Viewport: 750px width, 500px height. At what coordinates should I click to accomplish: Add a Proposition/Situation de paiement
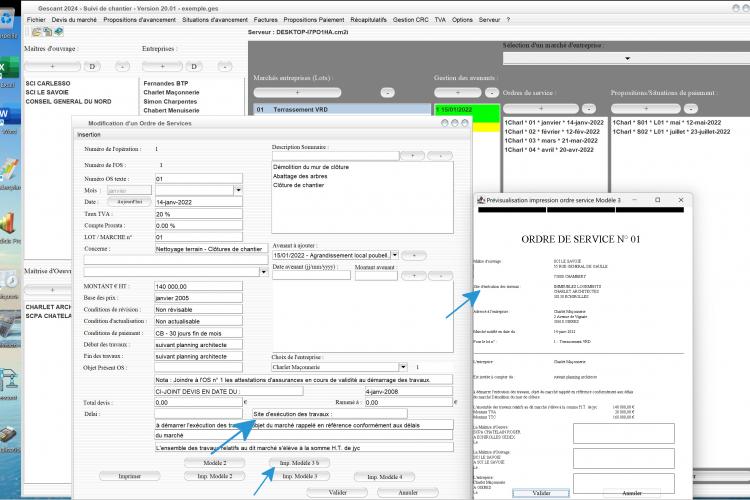646,109
